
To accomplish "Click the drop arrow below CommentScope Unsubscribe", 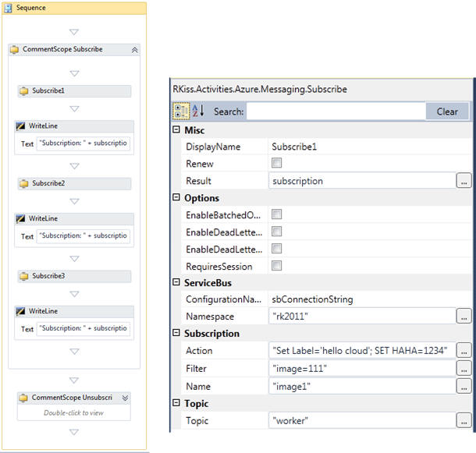I will click(74, 432).
